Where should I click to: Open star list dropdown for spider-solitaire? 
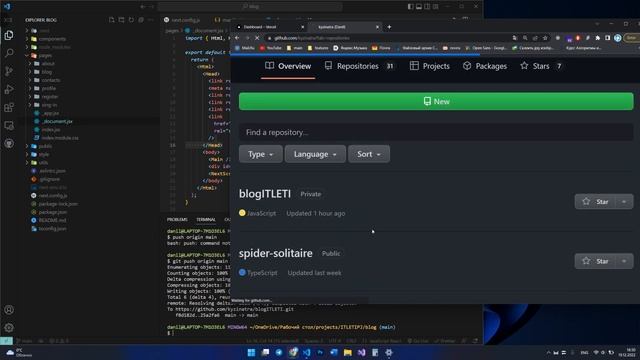click(x=624, y=261)
